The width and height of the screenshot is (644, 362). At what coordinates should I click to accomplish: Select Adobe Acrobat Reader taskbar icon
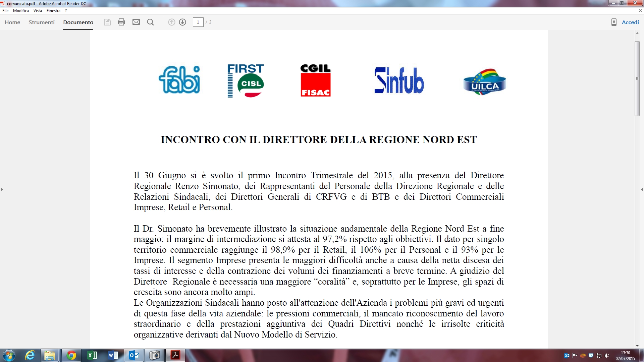175,355
